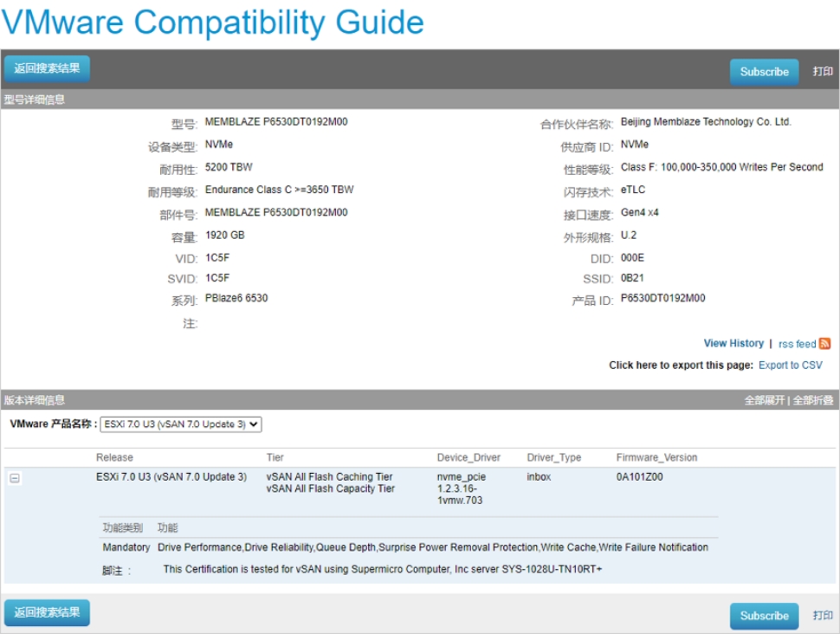The image size is (840, 634).
Task: Click 全部展开 to expand all
Action: click(764, 400)
